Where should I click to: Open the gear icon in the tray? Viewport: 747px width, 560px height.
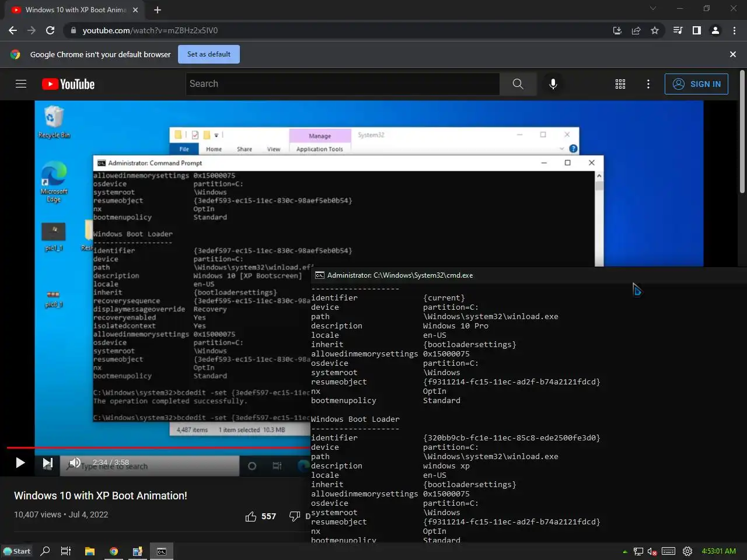click(x=687, y=551)
